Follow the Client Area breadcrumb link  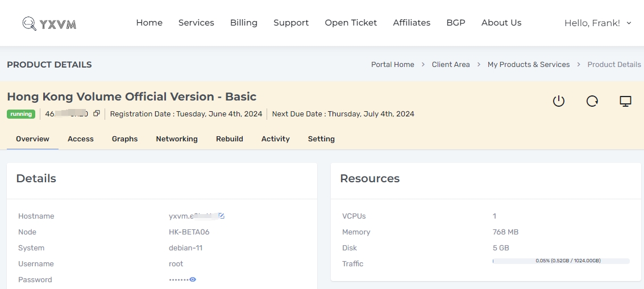[451, 65]
